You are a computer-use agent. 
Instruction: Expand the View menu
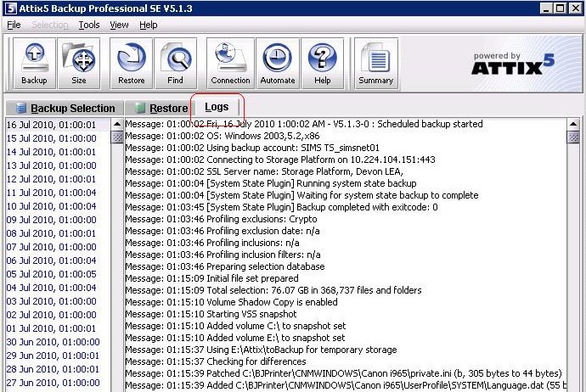[119, 25]
